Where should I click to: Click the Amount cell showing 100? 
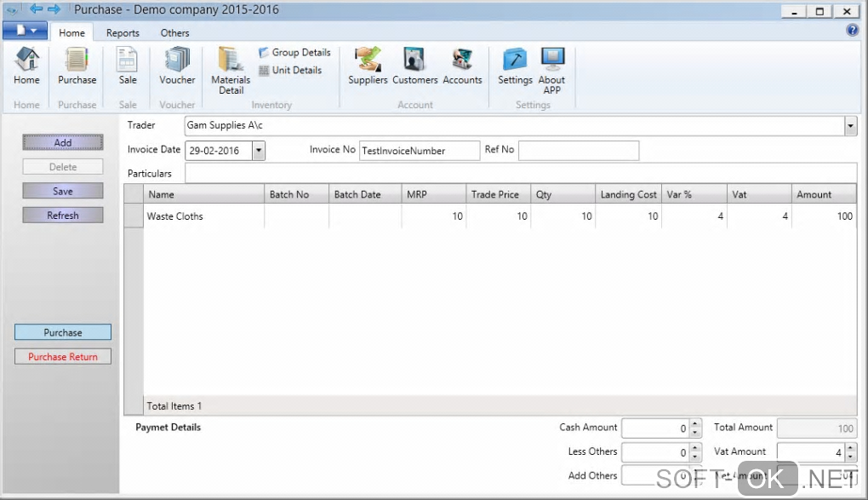click(824, 216)
